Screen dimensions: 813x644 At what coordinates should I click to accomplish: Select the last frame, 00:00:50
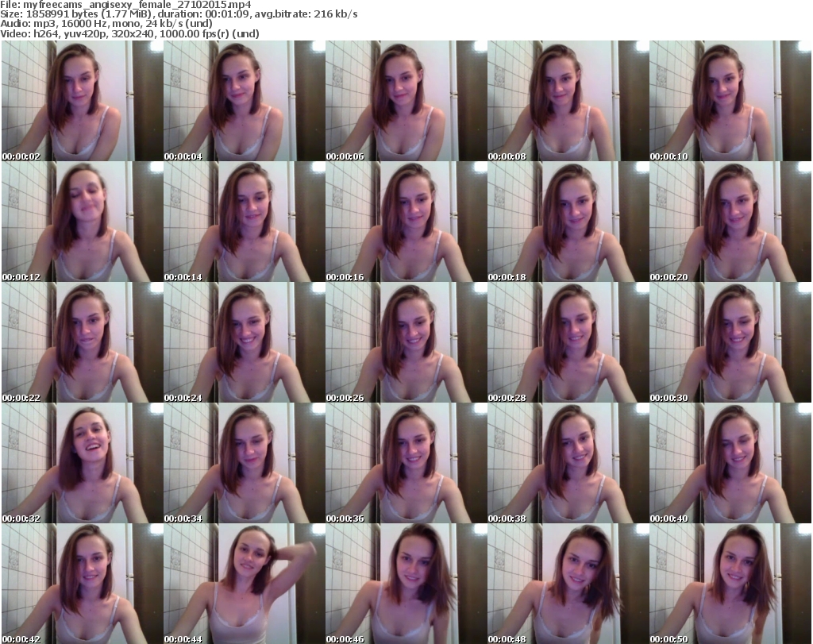click(730, 584)
